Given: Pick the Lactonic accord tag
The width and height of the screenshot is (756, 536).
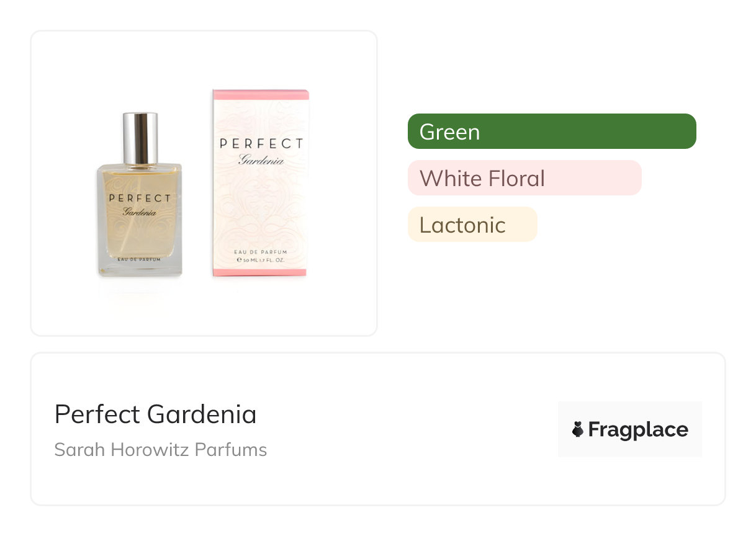Looking at the screenshot, I should 472,225.
